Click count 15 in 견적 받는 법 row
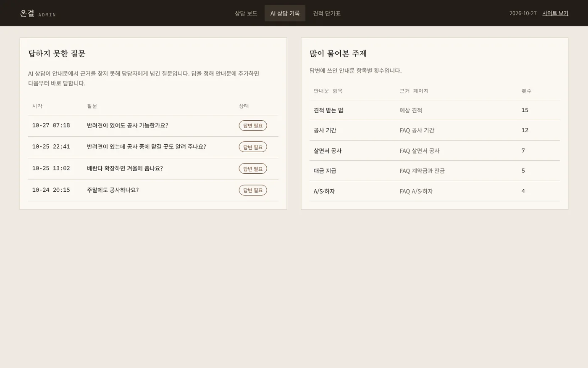This screenshot has height=368, width=588. coord(525,110)
